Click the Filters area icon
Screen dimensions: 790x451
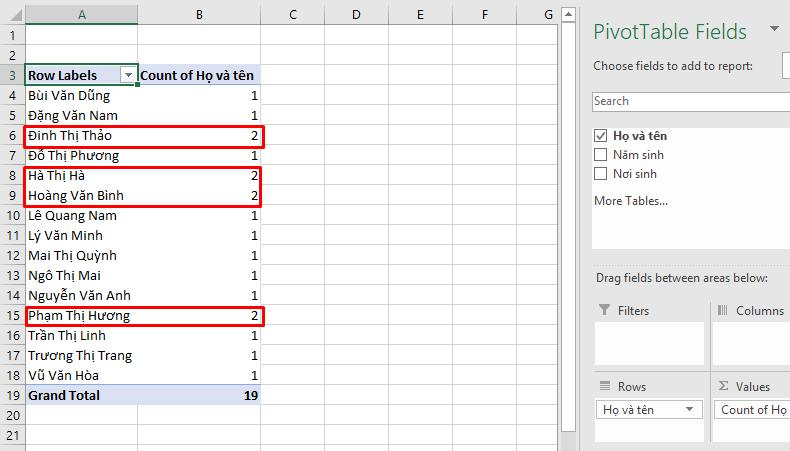pos(604,310)
